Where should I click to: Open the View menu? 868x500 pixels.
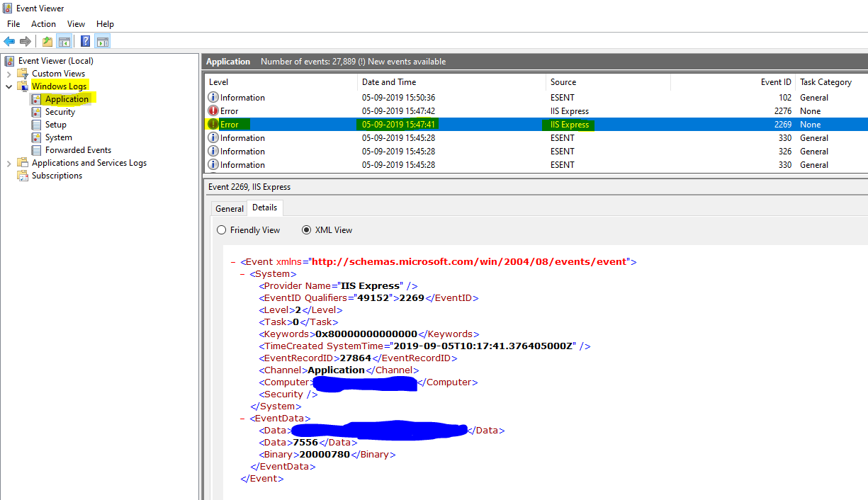(76, 24)
